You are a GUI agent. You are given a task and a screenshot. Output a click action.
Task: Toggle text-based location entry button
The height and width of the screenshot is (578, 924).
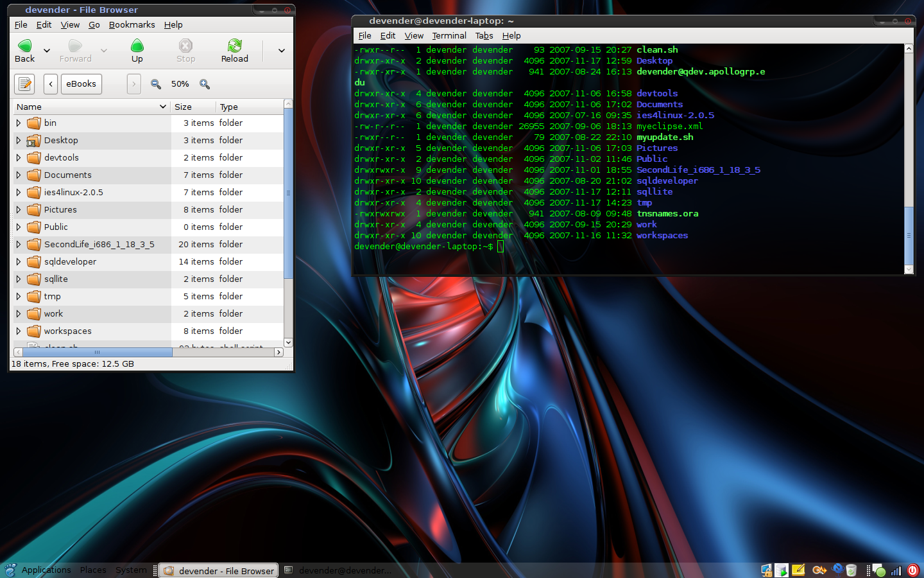pos(24,84)
